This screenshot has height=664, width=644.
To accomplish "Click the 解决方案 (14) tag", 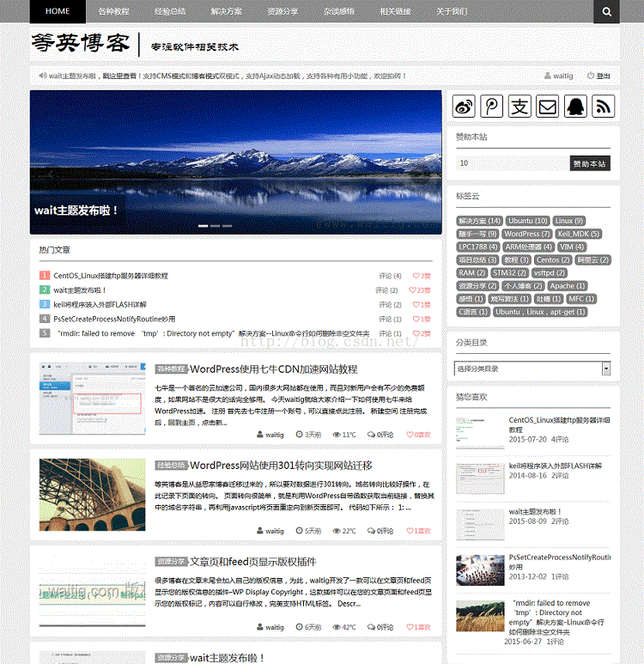I will point(479,221).
